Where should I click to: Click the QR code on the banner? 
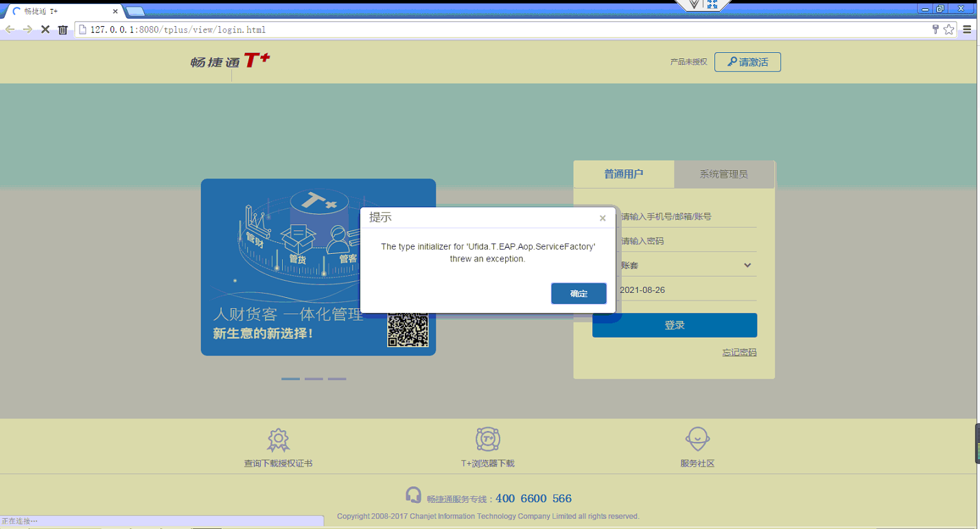[x=408, y=329]
